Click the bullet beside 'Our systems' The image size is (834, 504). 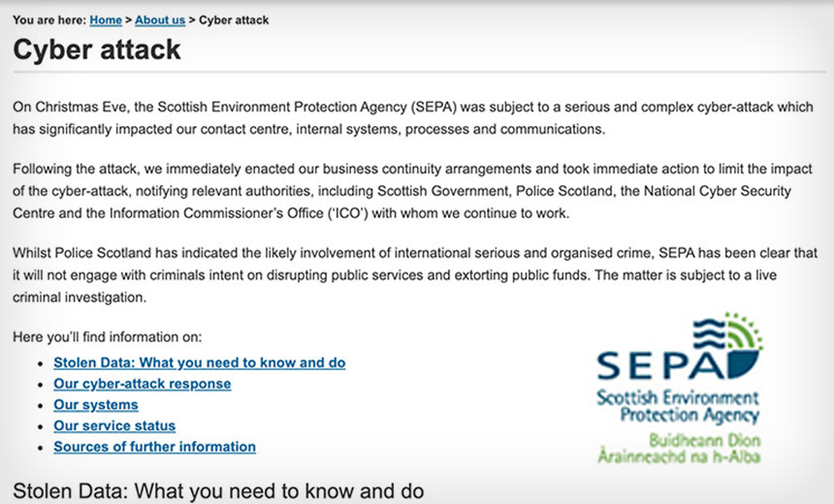pyautogui.click(x=40, y=406)
